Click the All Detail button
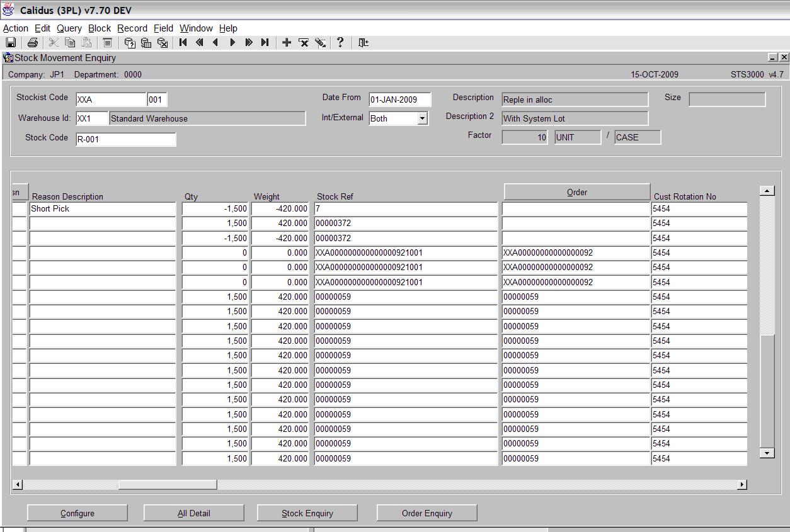790x532 pixels. click(x=194, y=513)
